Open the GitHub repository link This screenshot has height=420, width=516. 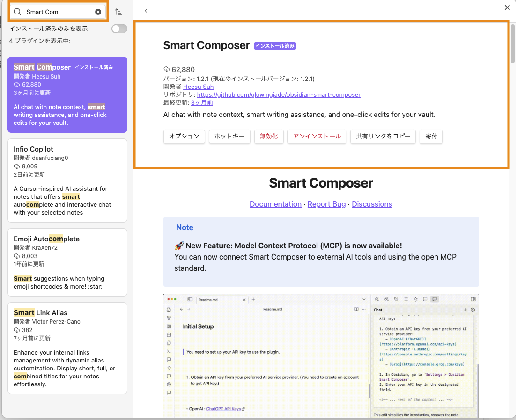click(279, 94)
